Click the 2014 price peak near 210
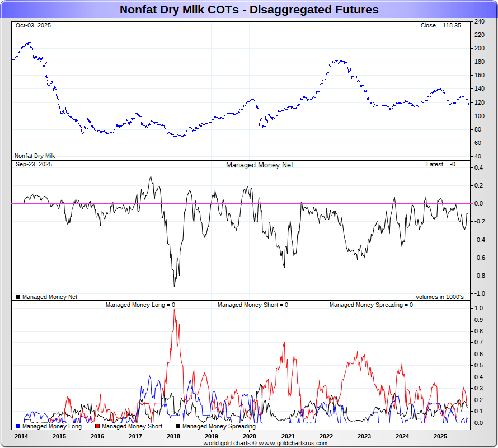 [x=30, y=43]
